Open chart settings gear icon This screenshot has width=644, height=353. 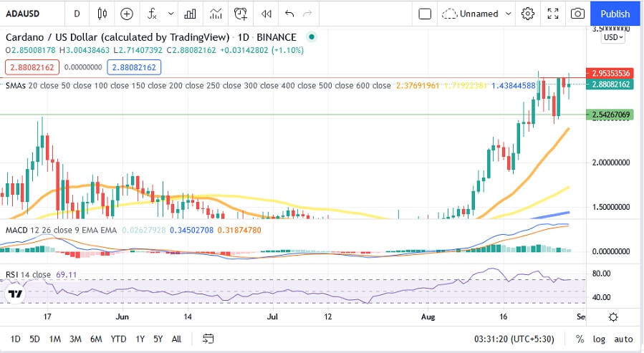coord(528,14)
